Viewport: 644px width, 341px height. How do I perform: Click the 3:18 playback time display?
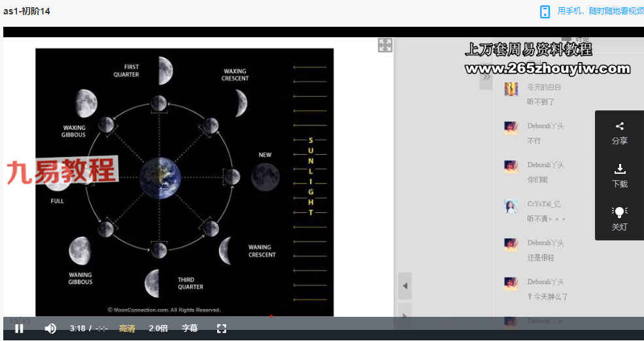tap(77, 329)
